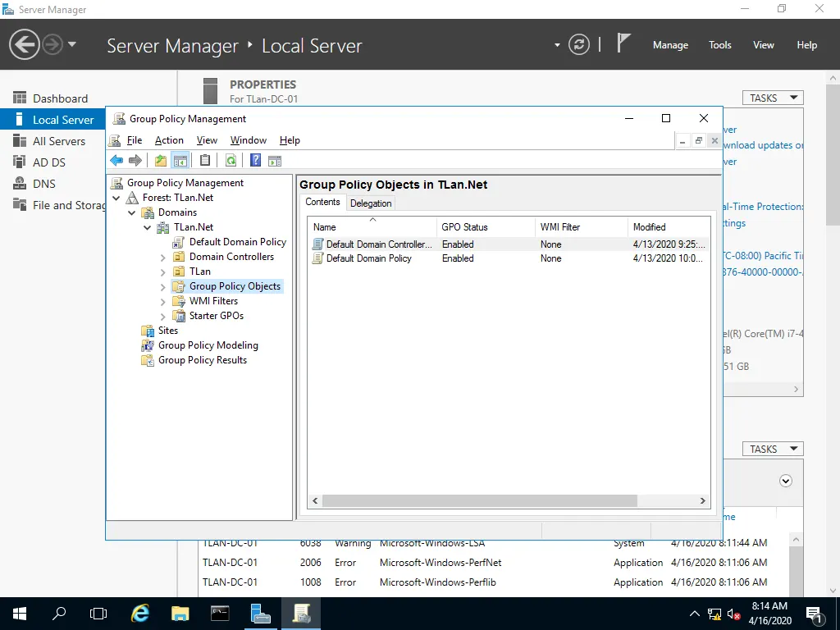
Task: Collapse the TLan.Net domain node
Action: coord(148,227)
